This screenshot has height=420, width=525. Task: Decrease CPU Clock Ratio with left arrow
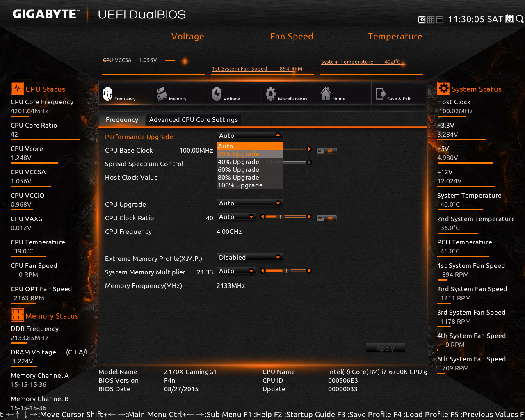(x=262, y=217)
